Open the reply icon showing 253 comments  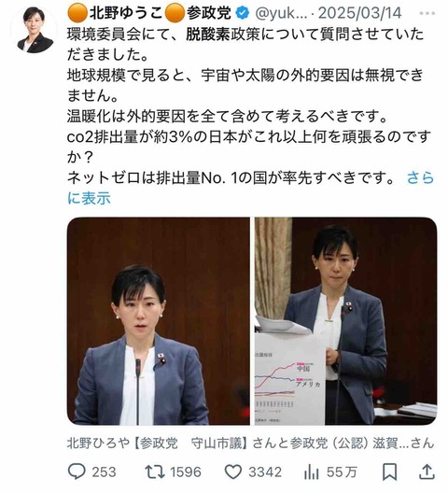(77, 472)
